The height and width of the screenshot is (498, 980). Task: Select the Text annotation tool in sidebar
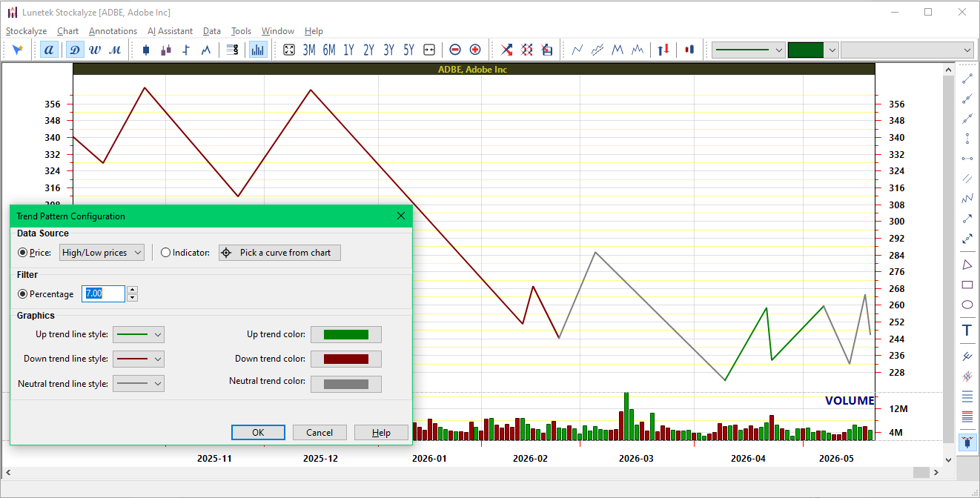[967, 331]
